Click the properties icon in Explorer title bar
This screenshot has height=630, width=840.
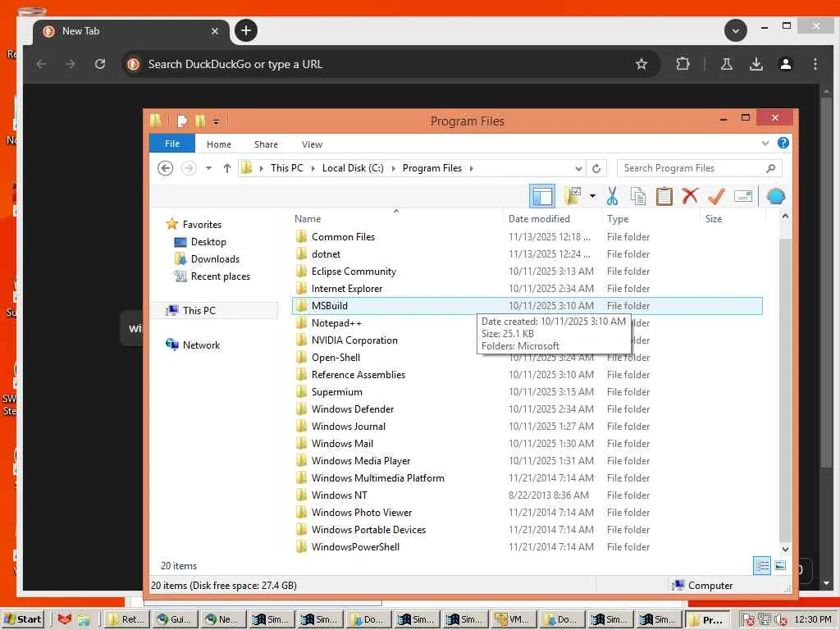[x=182, y=121]
